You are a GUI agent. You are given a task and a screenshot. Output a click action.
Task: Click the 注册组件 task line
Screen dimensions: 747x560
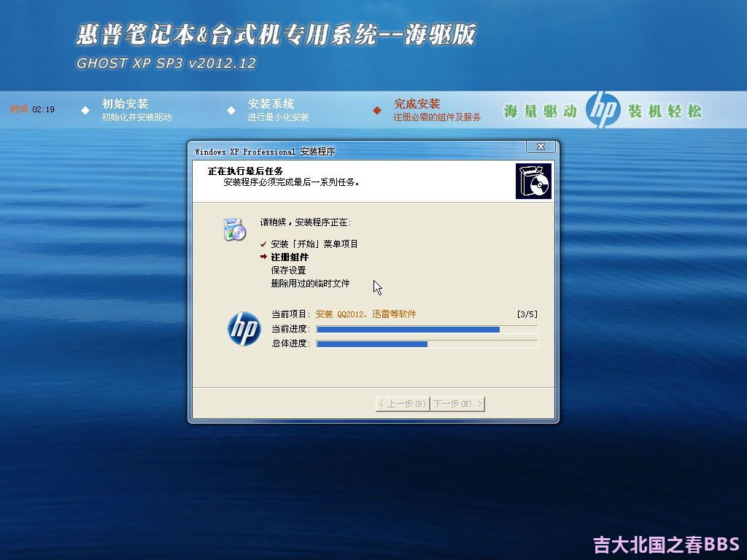290,257
